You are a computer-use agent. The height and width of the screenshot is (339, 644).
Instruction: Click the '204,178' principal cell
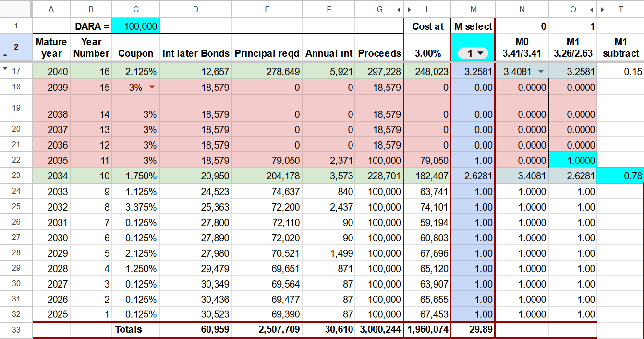coord(267,176)
